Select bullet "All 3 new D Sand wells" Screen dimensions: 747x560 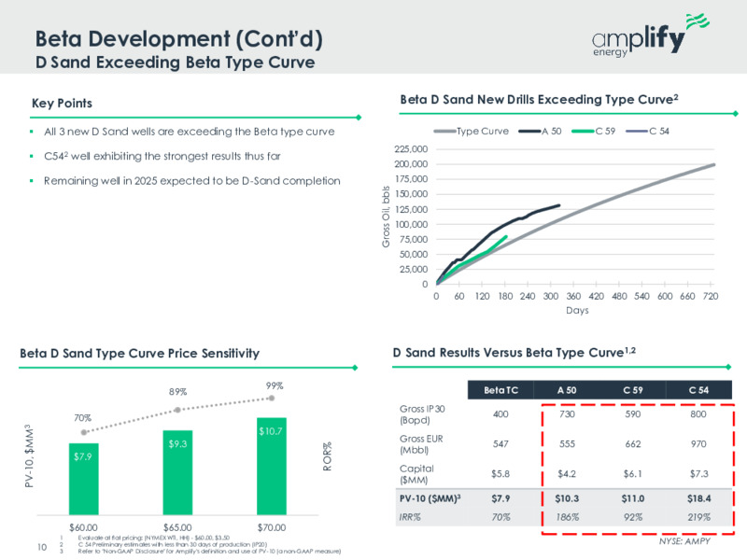click(190, 132)
